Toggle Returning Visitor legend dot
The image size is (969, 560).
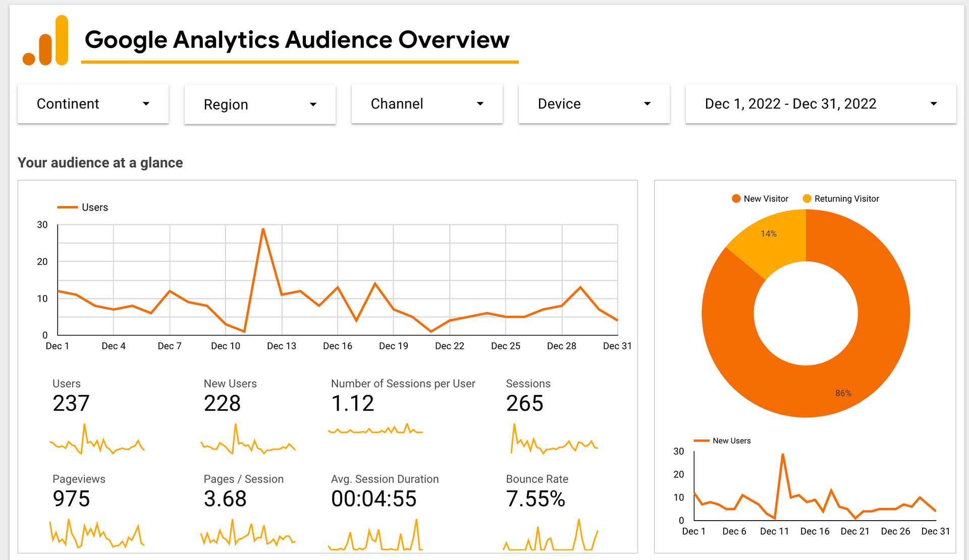807,199
